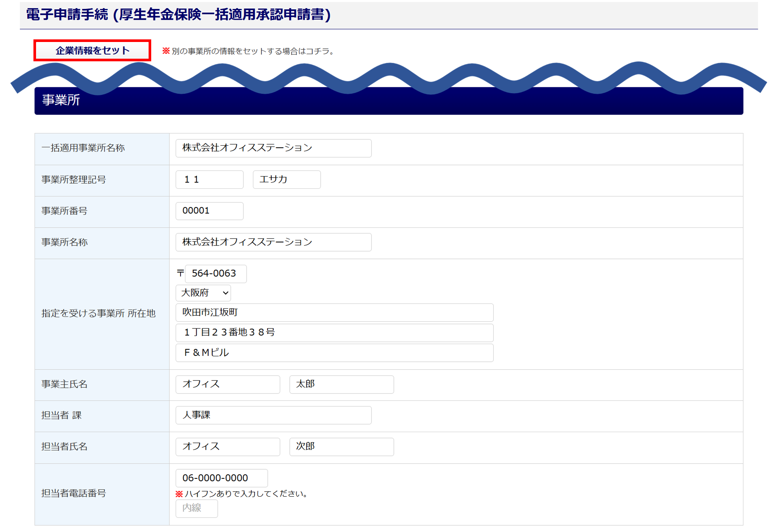
Task: Click the address field 吹田市江坂町
Action: [334, 312]
